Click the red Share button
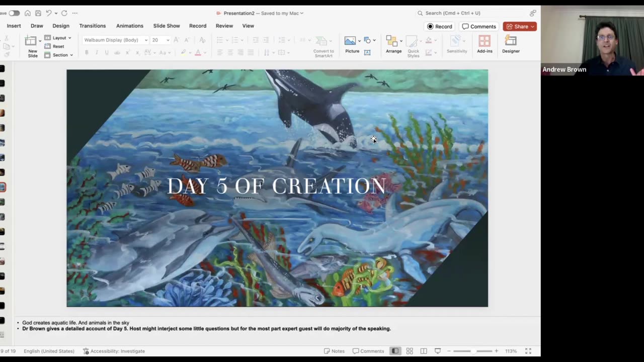Viewport: 644px width, 362px height. [x=520, y=26]
